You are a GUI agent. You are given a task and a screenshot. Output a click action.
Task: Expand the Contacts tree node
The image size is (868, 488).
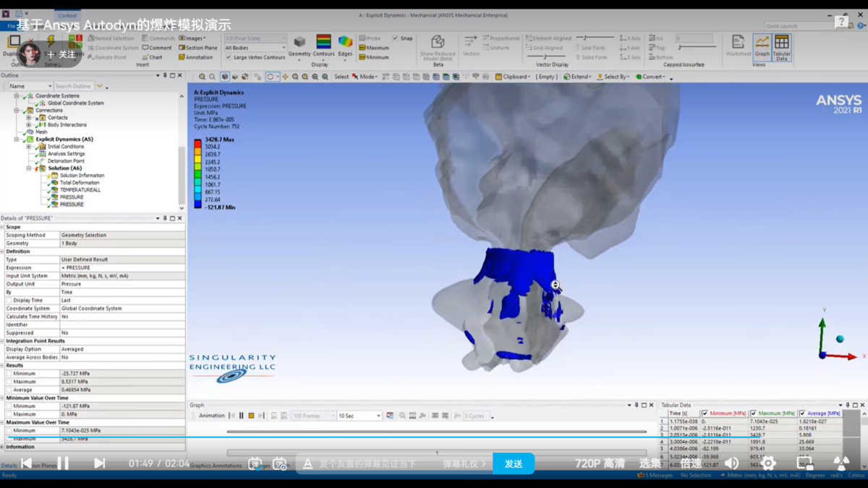(29, 117)
